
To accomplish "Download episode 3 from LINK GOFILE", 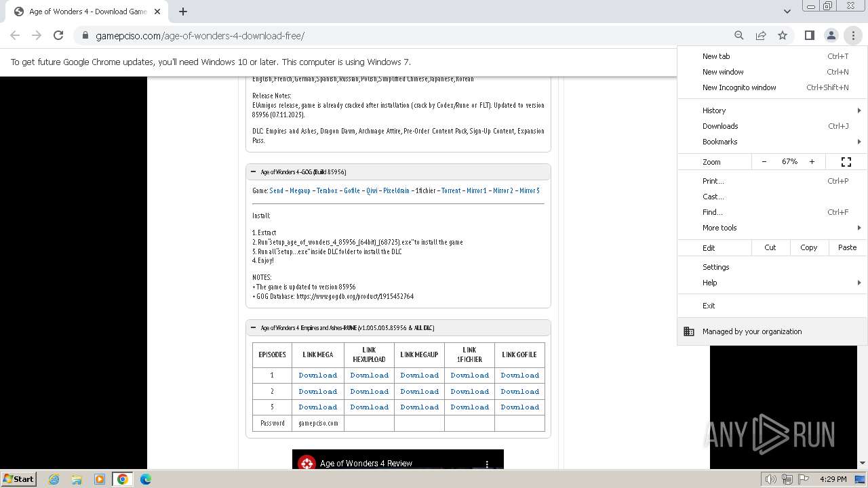I will coord(520,407).
